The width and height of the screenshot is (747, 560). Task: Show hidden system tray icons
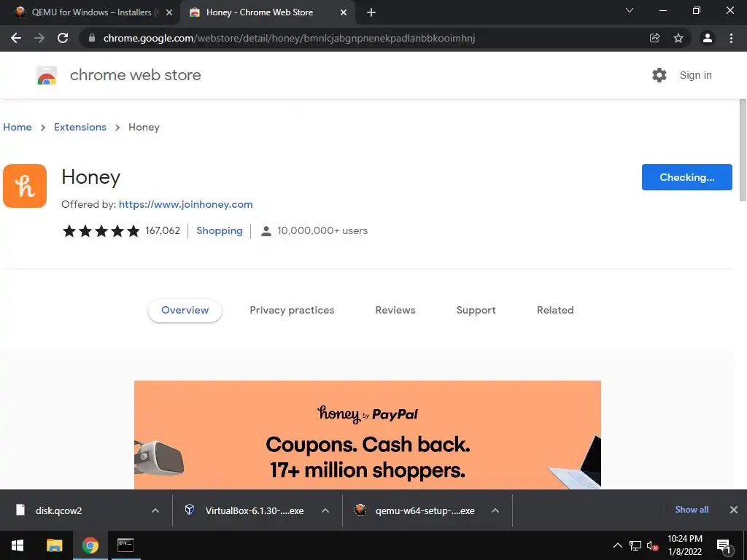click(617, 545)
